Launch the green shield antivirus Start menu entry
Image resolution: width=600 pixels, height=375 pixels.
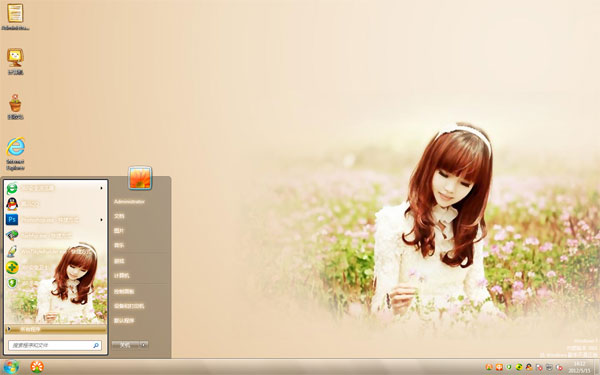pyautogui.click(x=12, y=283)
